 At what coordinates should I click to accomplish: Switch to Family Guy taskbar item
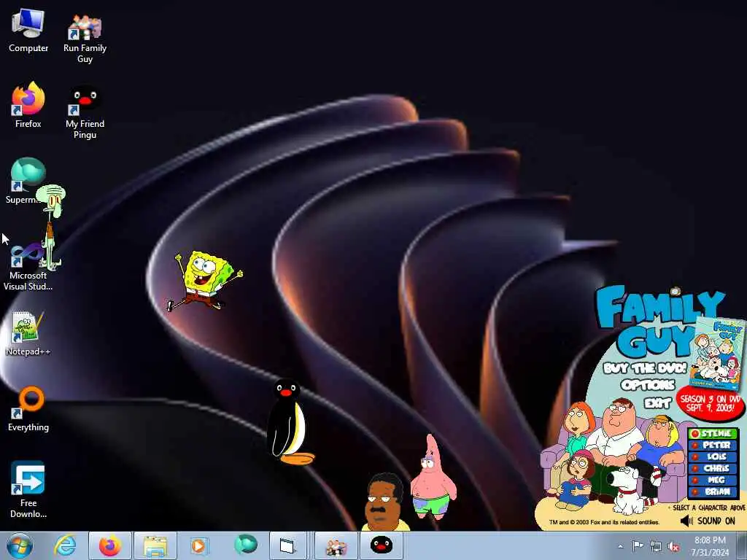pos(336,545)
